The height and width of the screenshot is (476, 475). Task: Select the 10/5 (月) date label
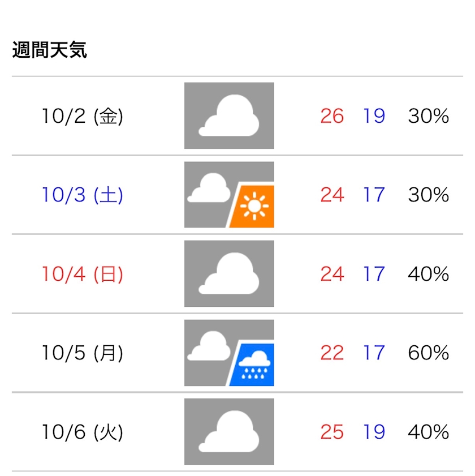tap(83, 353)
